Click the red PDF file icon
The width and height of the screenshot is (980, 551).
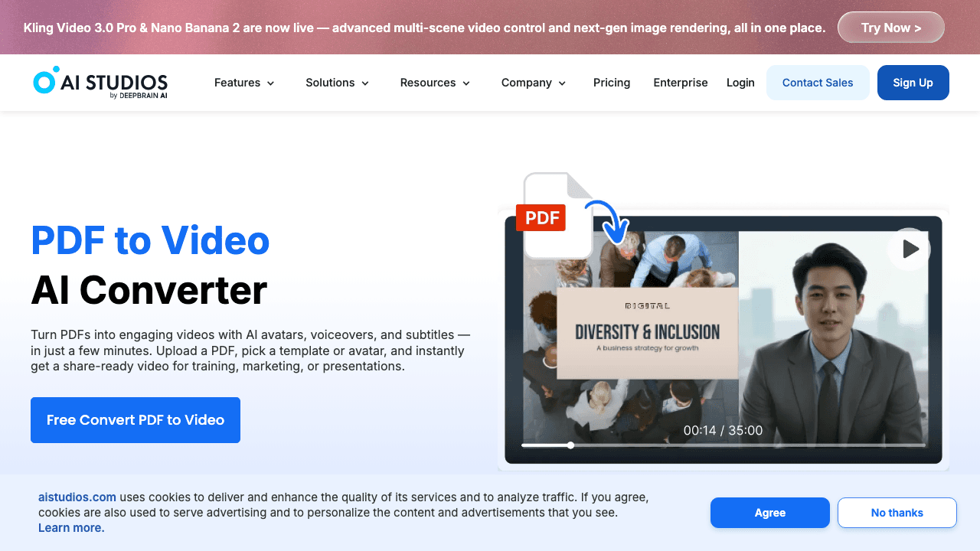point(541,218)
